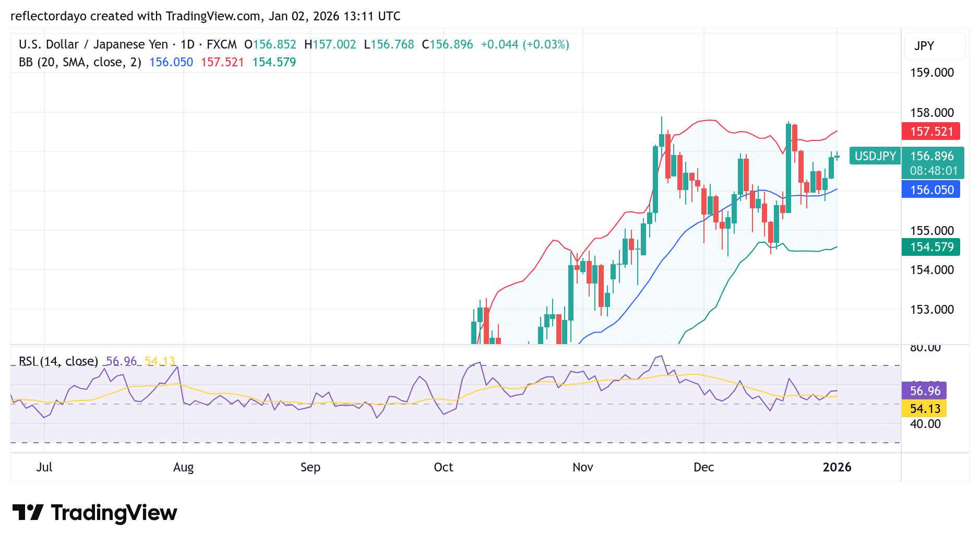The image size is (980, 544).
Task: Select the upper band price label 157.521
Action: tap(931, 132)
